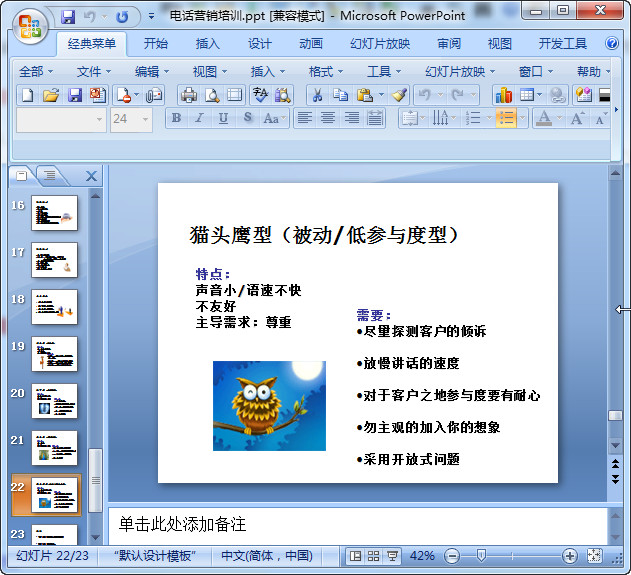Viewport: 631px width, 575px height.
Task: Click the Research binoculars book icon
Action: [x=283, y=95]
